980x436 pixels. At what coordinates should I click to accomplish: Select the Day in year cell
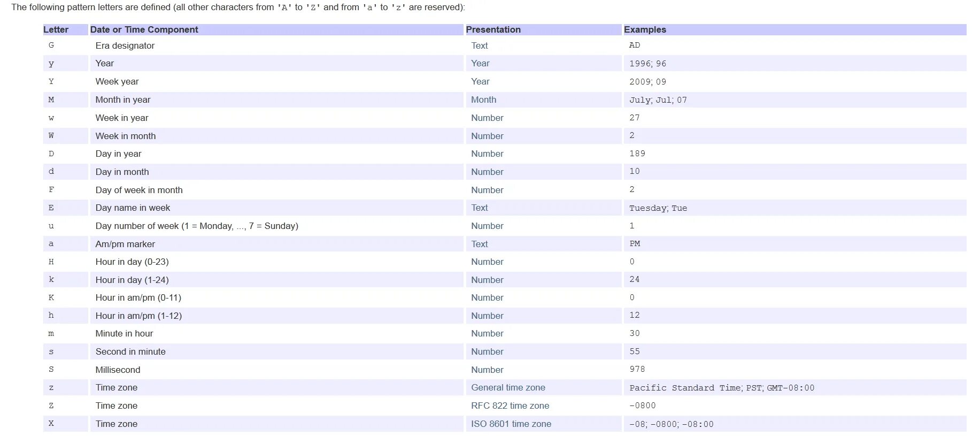(276, 154)
